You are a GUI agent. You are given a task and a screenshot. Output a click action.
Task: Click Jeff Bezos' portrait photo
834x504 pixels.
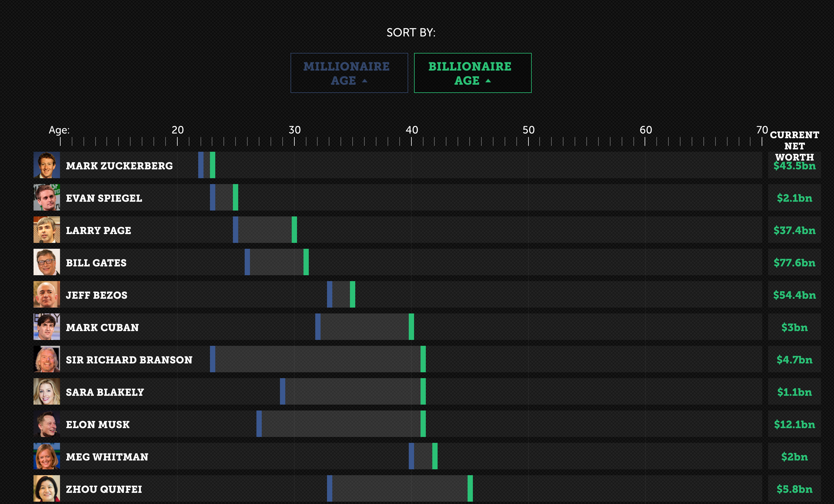point(47,294)
